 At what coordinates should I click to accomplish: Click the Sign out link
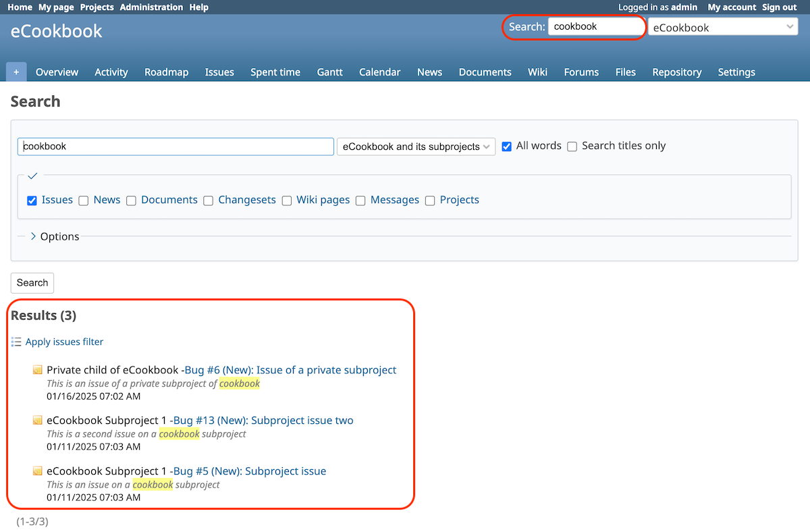point(779,7)
